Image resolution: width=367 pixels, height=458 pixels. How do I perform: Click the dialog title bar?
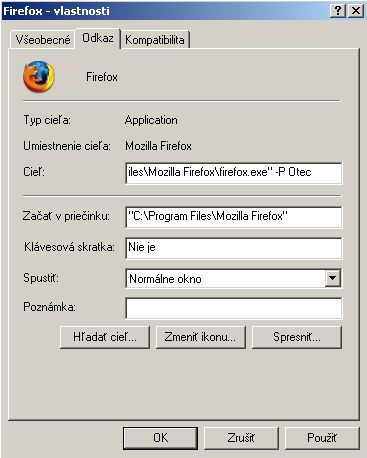[x=165, y=11]
